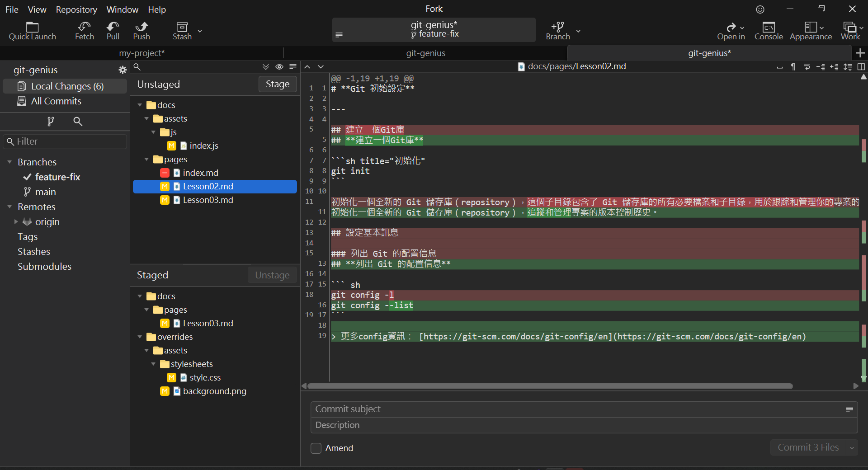Click the search icon above Unstaged list
This screenshot has height=470, width=868.
pos(137,67)
